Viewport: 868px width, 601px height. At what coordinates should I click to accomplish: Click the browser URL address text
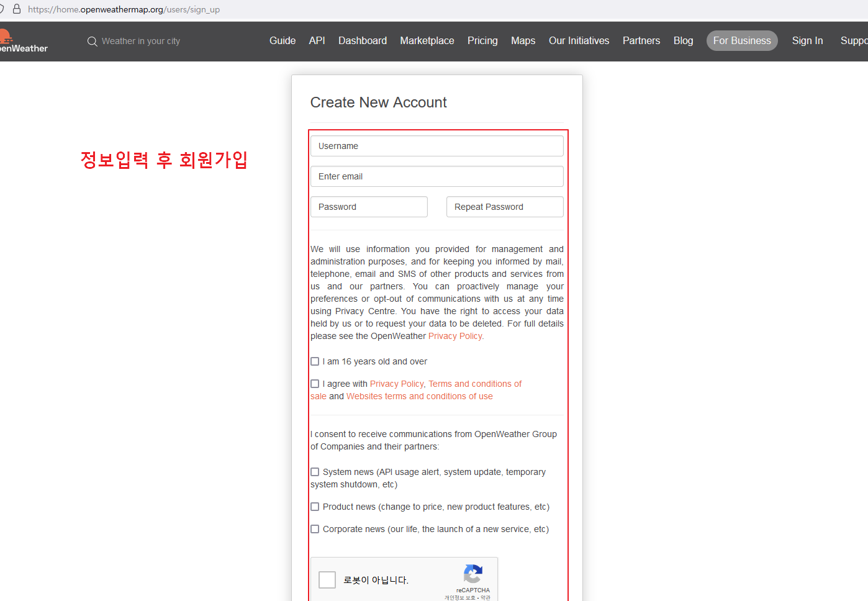pos(124,9)
